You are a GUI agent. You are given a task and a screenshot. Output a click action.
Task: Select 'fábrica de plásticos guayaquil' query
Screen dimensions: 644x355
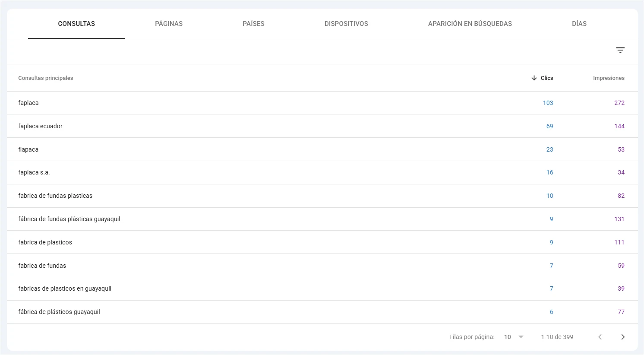point(59,312)
